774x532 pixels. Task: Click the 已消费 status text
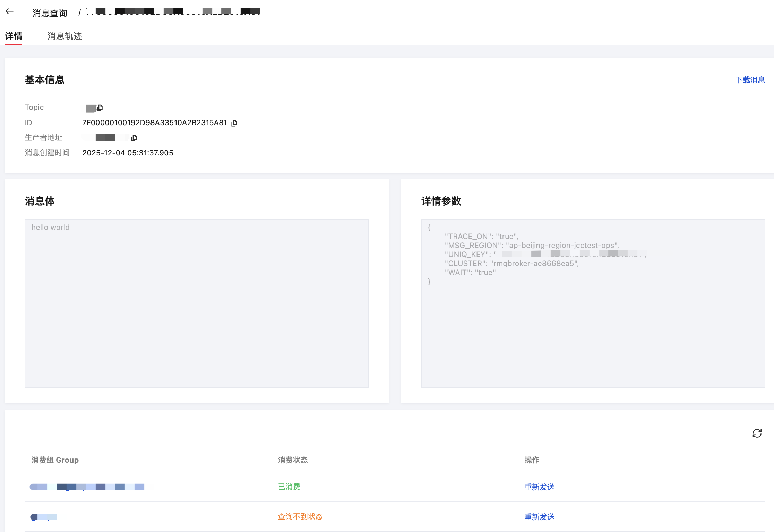289,487
